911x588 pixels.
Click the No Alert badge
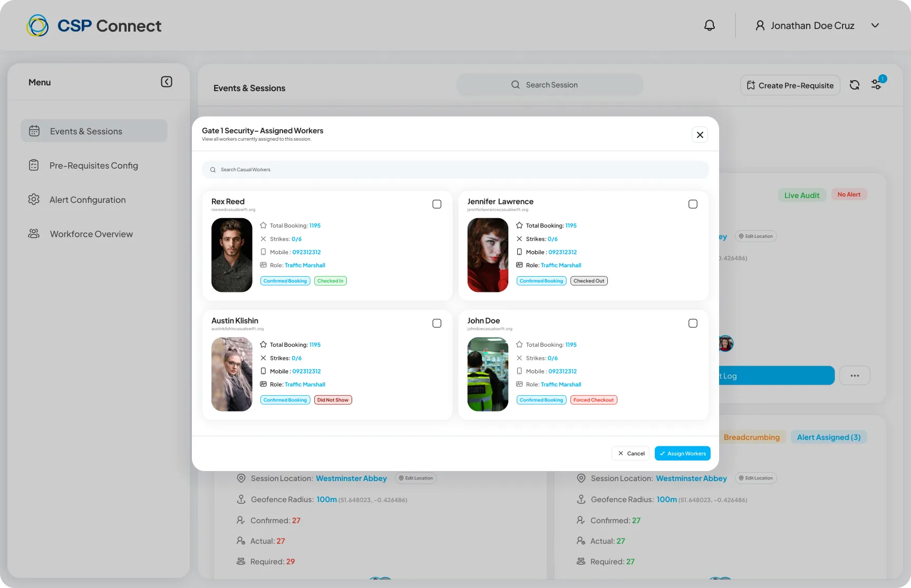pyautogui.click(x=849, y=194)
